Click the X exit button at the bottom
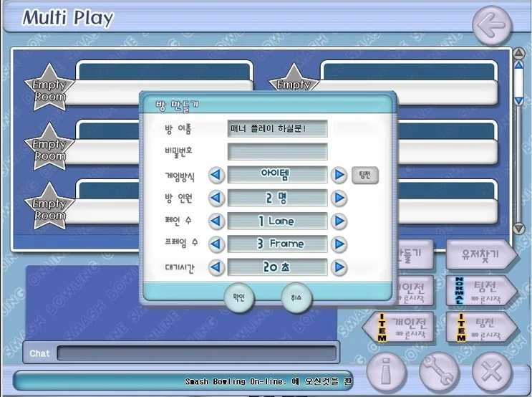 point(492,372)
